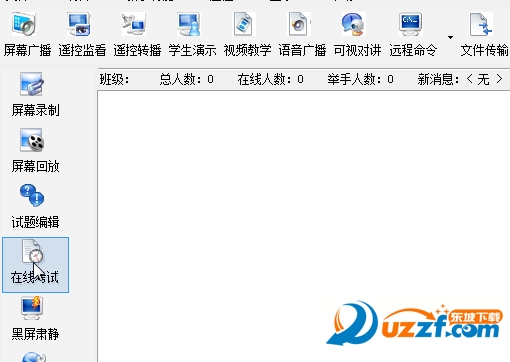Launch 学生演示 student demonstration
Screen dimensions: 510x362
pos(192,34)
